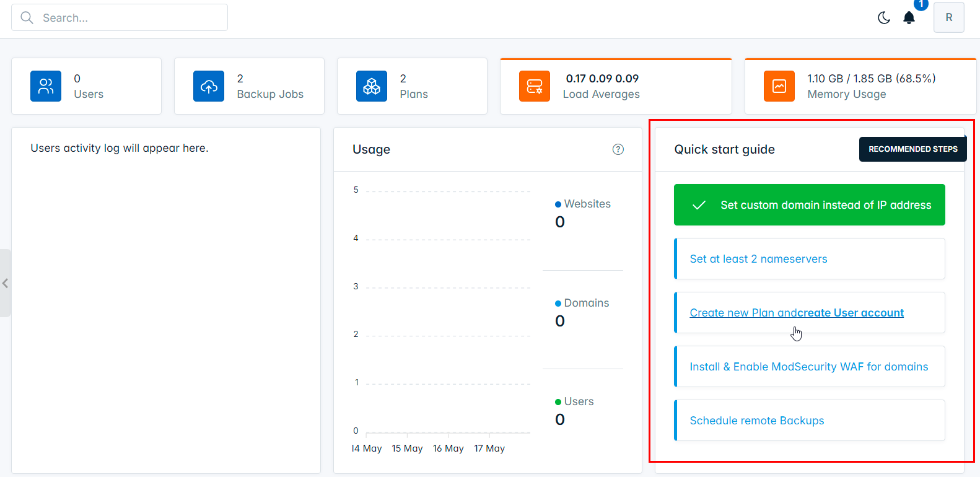This screenshot has height=477, width=980.
Task: Click the Plans cubes icon
Action: [372, 86]
